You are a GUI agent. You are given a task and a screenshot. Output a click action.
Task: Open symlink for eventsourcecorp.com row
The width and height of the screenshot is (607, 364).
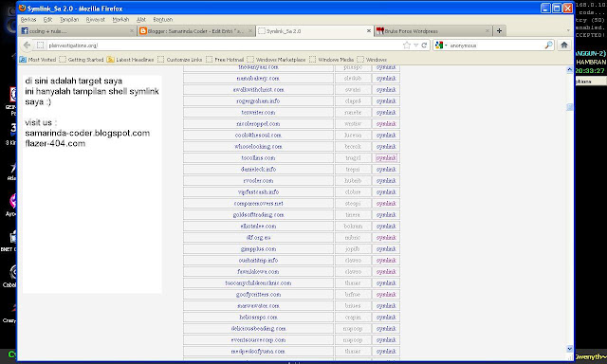386,340
